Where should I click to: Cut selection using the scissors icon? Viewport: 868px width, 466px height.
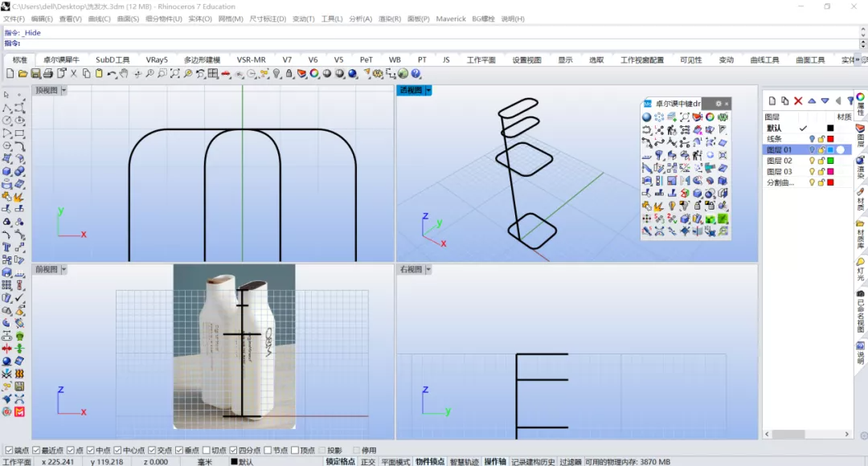coord(74,74)
